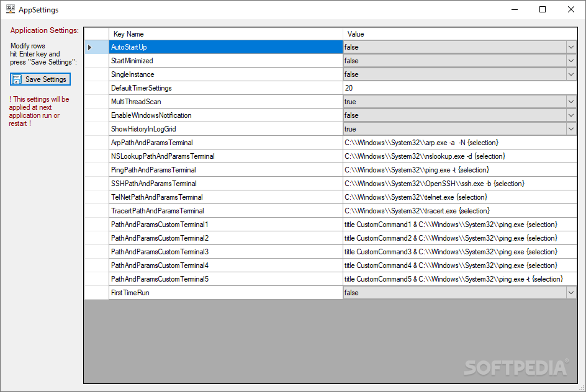Click the ArpPathAndParamsTerminal value cell
586x392 pixels.
(x=460, y=143)
